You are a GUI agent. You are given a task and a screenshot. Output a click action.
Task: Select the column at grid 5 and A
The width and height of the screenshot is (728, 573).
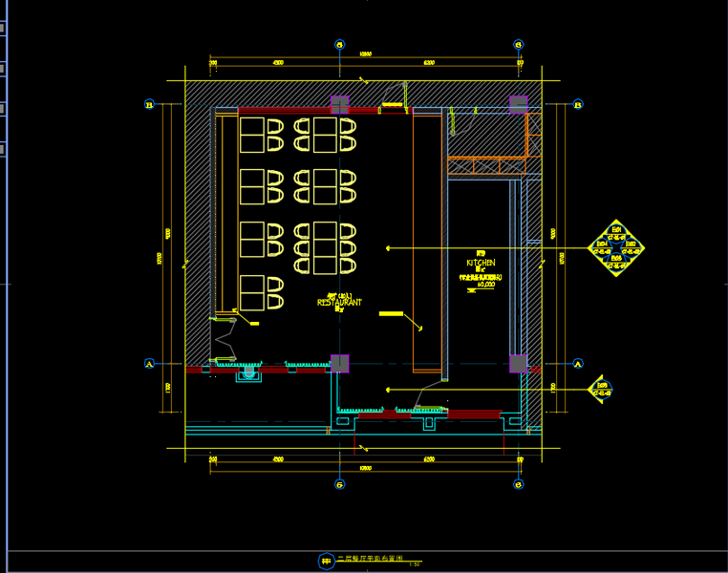click(340, 364)
